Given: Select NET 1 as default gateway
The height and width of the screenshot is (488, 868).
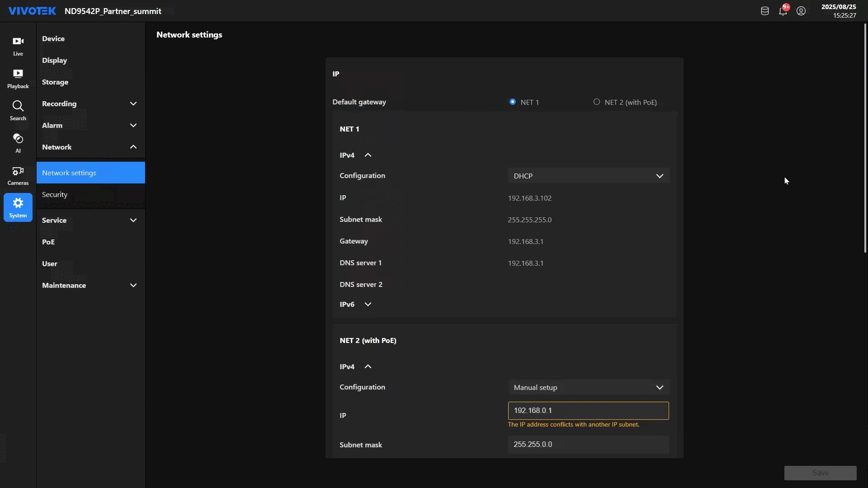Looking at the screenshot, I should point(513,102).
